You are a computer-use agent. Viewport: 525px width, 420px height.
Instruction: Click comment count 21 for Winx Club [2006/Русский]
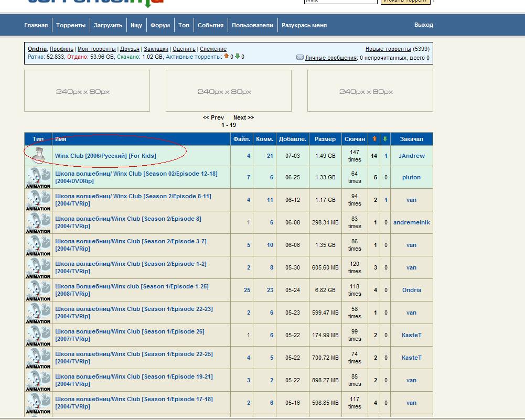pyautogui.click(x=270, y=156)
